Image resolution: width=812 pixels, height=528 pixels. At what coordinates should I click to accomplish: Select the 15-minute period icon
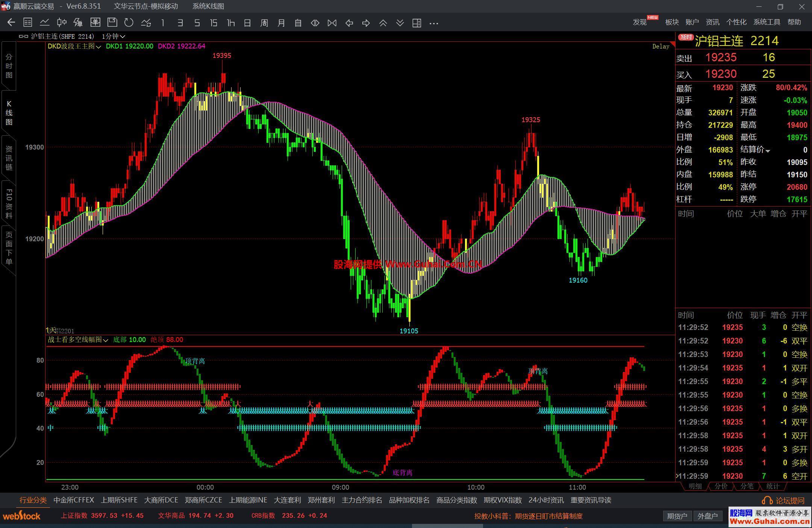[214, 23]
